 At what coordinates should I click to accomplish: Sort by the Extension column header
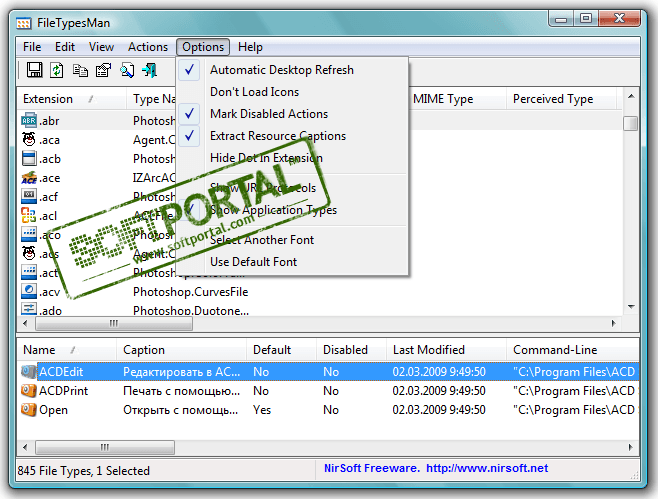pyautogui.click(x=71, y=99)
